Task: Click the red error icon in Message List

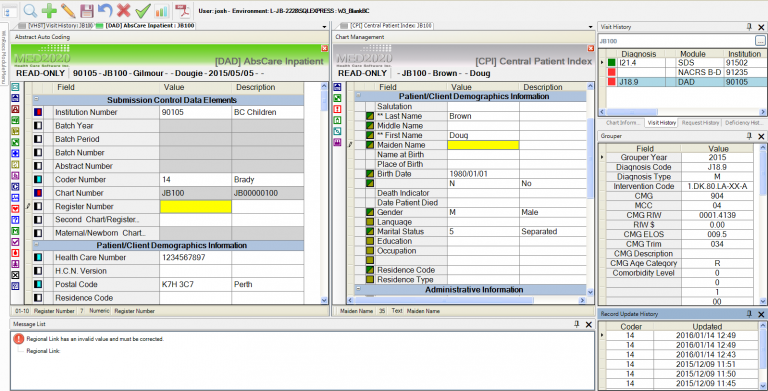Action: pyautogui.click(x=19, y=339)
